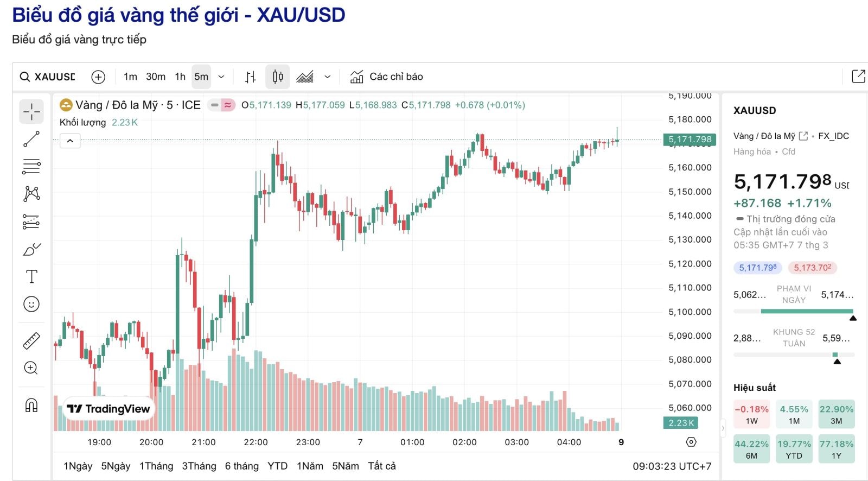Select the brush drawing tool
The image size is (868, 481).
point(31,249)
